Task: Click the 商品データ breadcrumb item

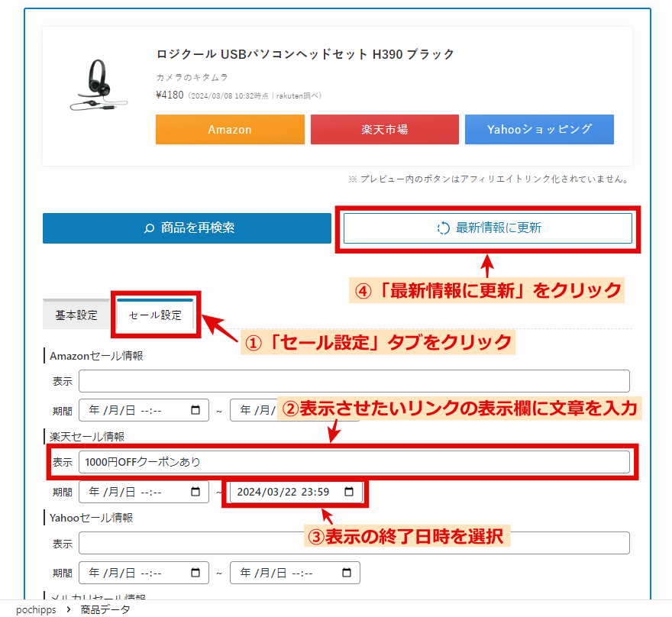Action: point(105,609)
